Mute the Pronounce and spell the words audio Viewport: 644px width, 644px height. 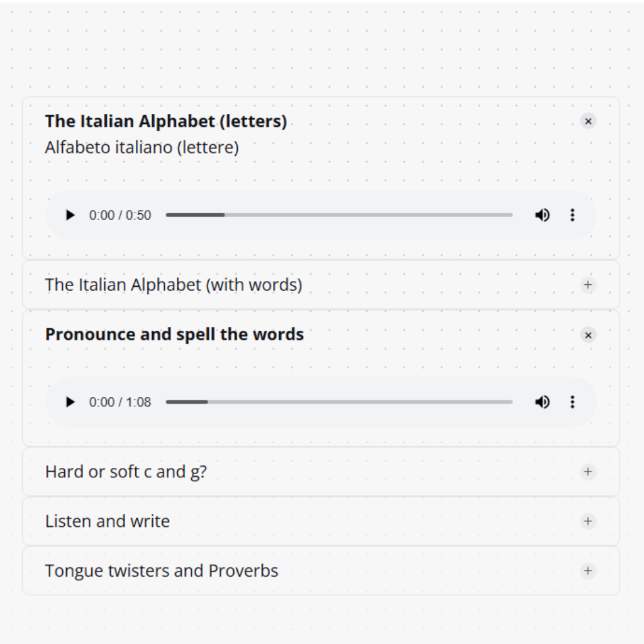542,402
